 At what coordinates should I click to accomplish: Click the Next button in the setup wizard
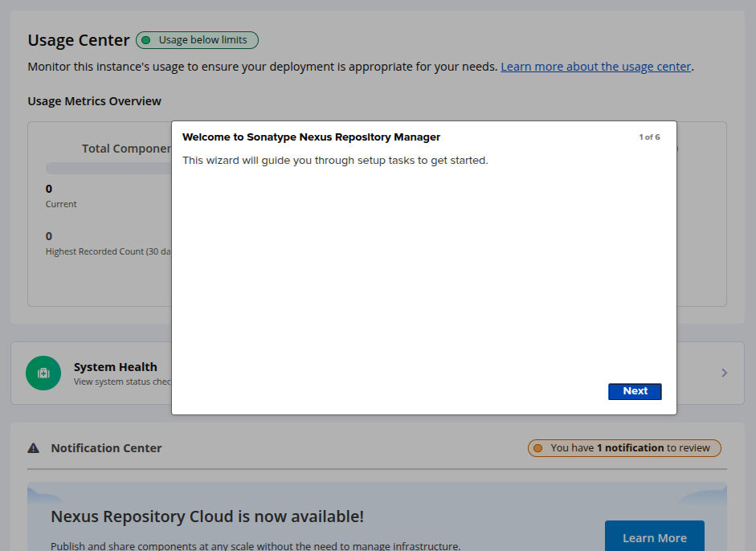tap(635, 391)
